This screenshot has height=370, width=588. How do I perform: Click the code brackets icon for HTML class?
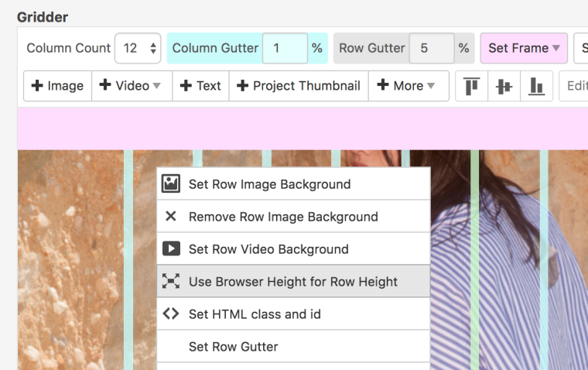tap(171, 314)
